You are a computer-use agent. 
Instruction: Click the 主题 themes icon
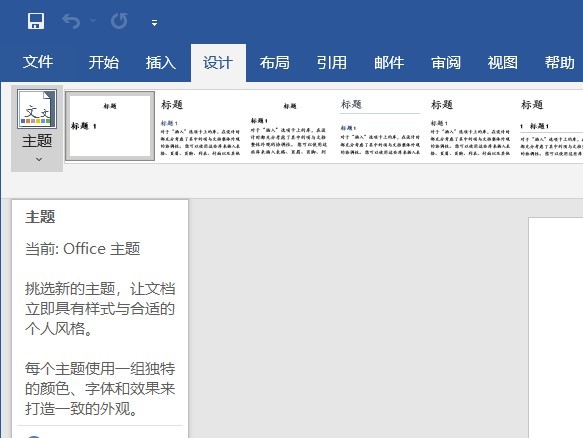pos(37,109)
